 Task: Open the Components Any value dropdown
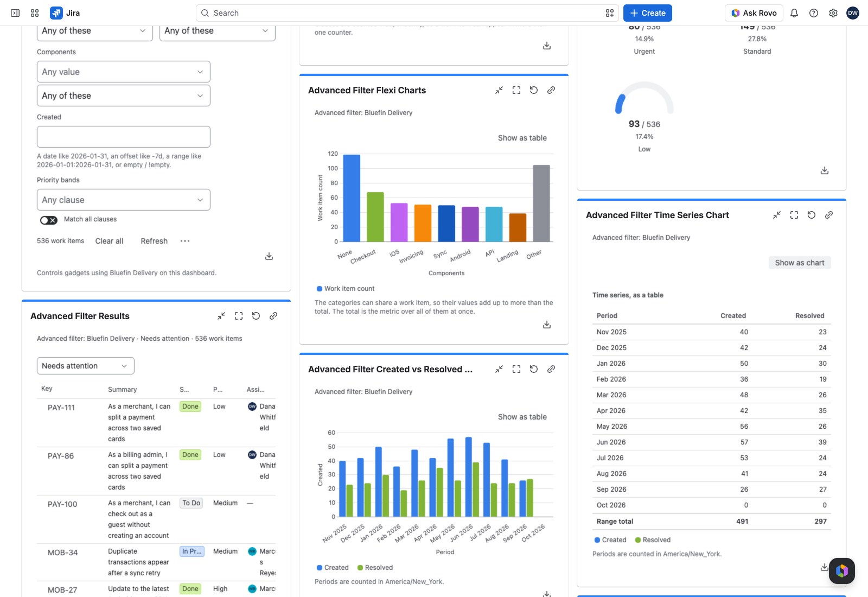tap(124, 72)
